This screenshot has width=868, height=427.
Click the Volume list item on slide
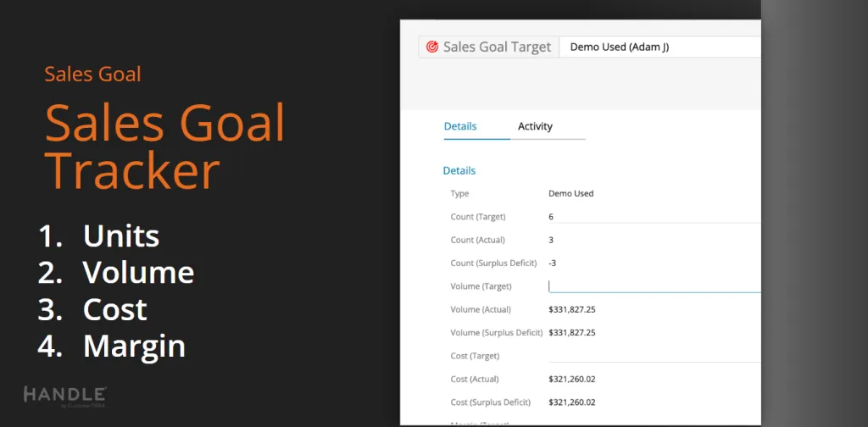click(138, 273)
